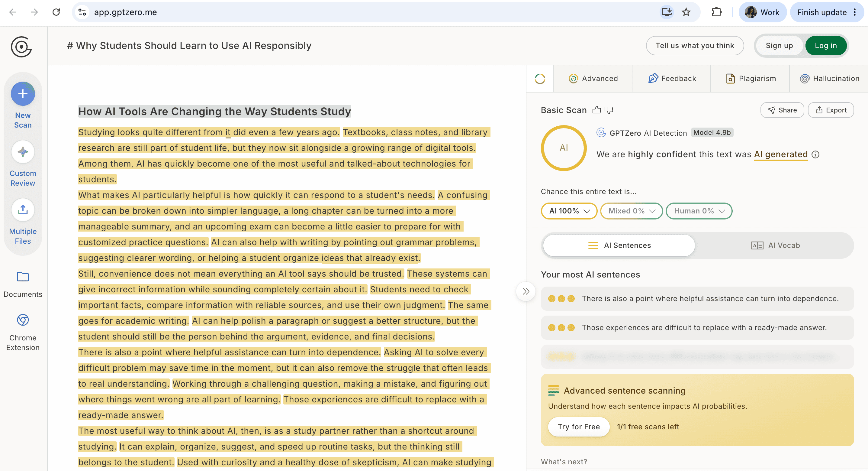The height and width of the screenshot is (471, 868).
Task: Click the AI result circle indicator
Action: click(564, 148)
